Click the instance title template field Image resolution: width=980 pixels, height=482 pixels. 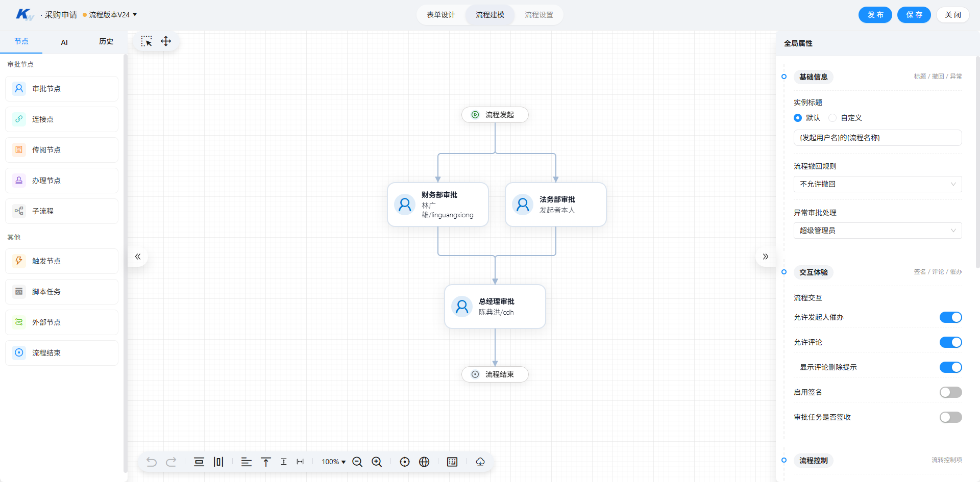click(878, 138)
